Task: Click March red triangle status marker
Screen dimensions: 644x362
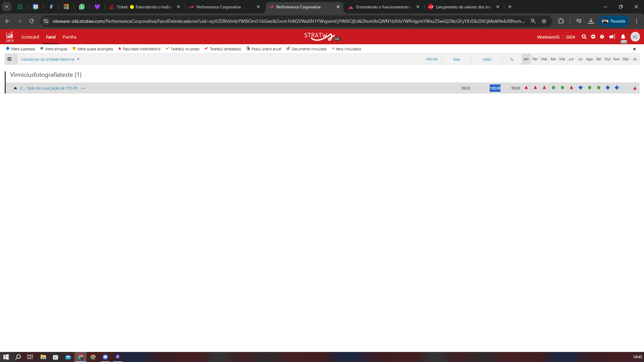Action: coord(544,88)
